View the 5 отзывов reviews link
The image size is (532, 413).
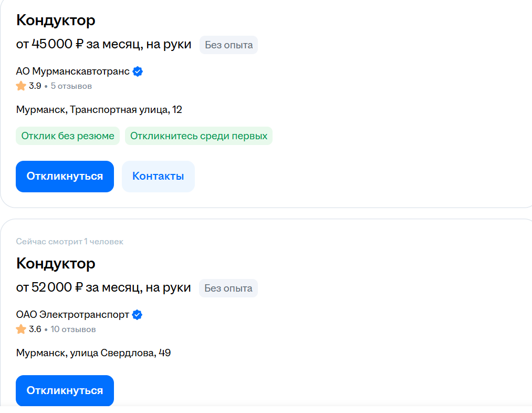[x=71, y=86]
